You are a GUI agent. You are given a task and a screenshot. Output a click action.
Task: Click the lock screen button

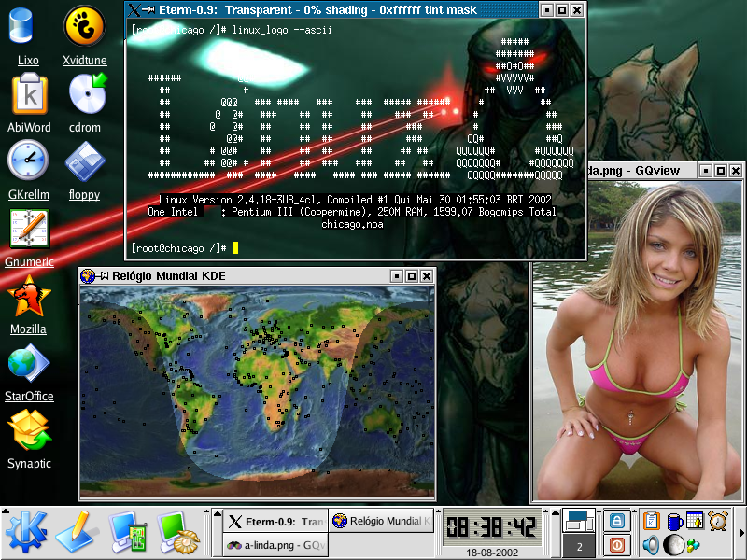click(617, 521)
